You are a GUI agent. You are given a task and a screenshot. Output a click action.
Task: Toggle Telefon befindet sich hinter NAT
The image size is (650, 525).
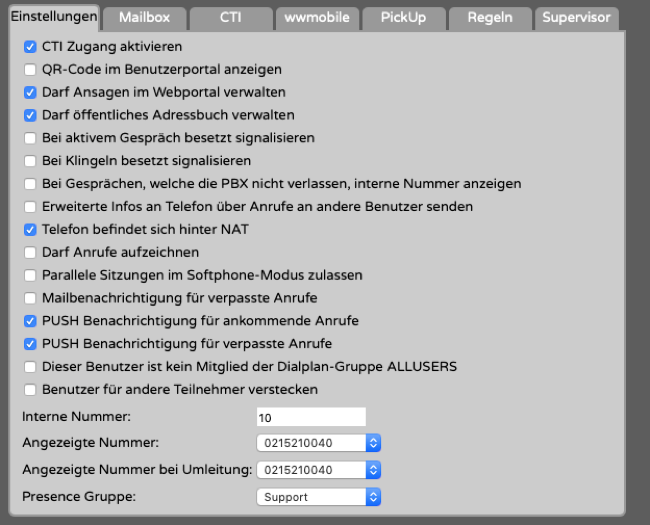pyautogui.click(x=30, y=229)
